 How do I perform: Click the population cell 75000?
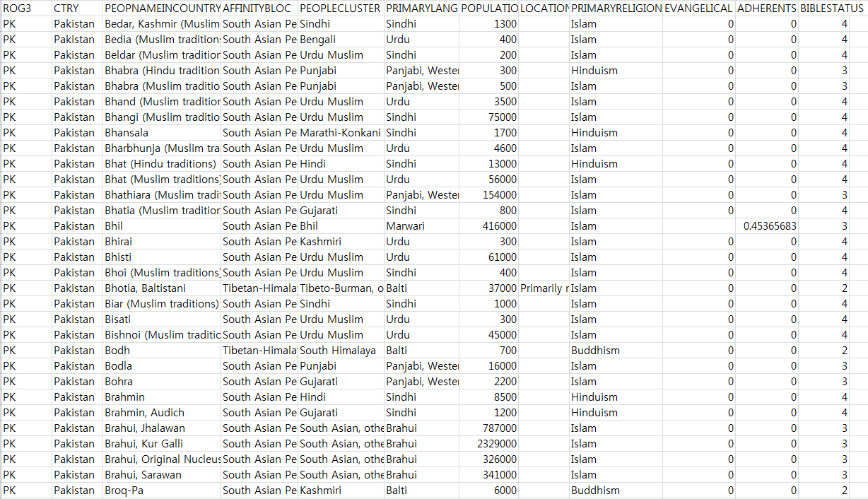coord(489,117)
